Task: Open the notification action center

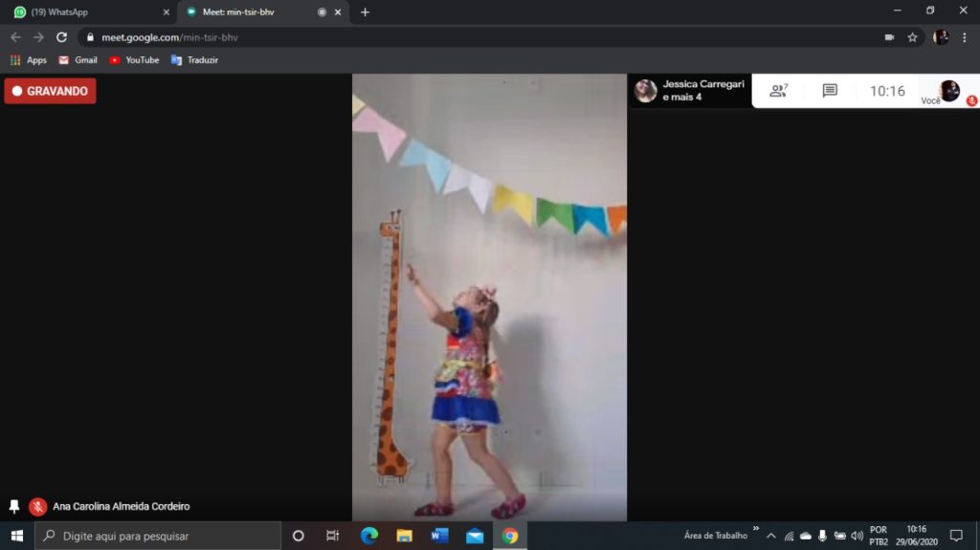Action: [956, 536]
